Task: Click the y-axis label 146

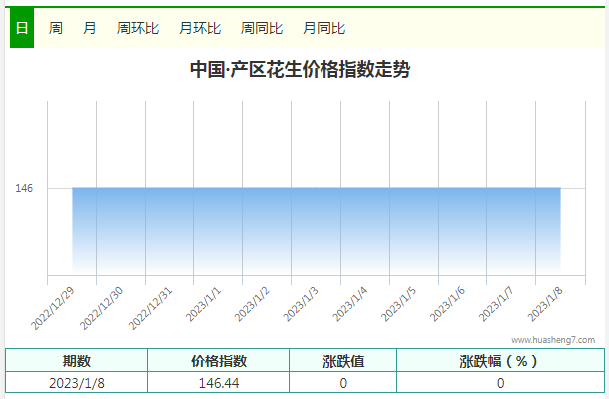Action: (x=24, y=188)
